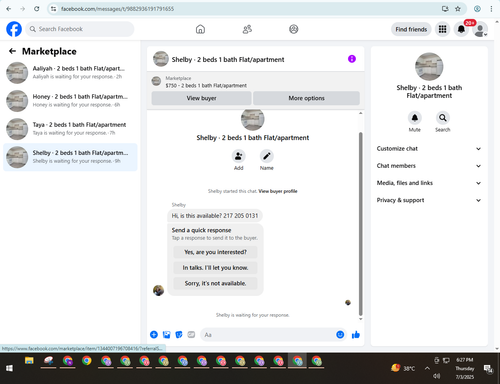The height and width of the screenshot is (384, 500).
Task: Open more actions plus icon in composer
Action: tap(154, 335)
